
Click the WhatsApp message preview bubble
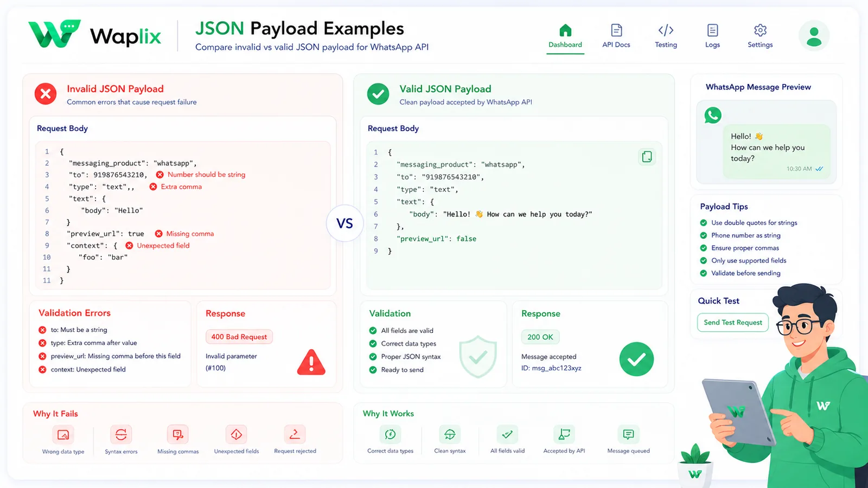pyautogui.click(x=777, y=151)
